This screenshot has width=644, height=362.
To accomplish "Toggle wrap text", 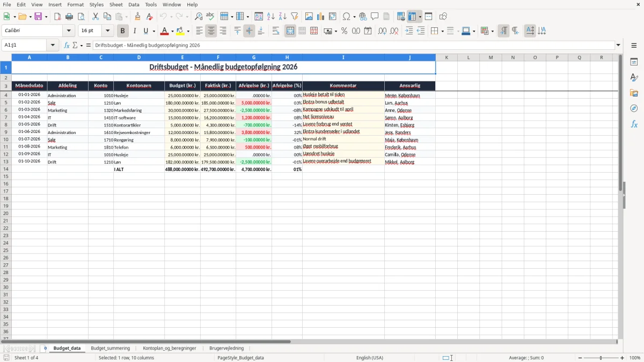I will tap(276, 31).
